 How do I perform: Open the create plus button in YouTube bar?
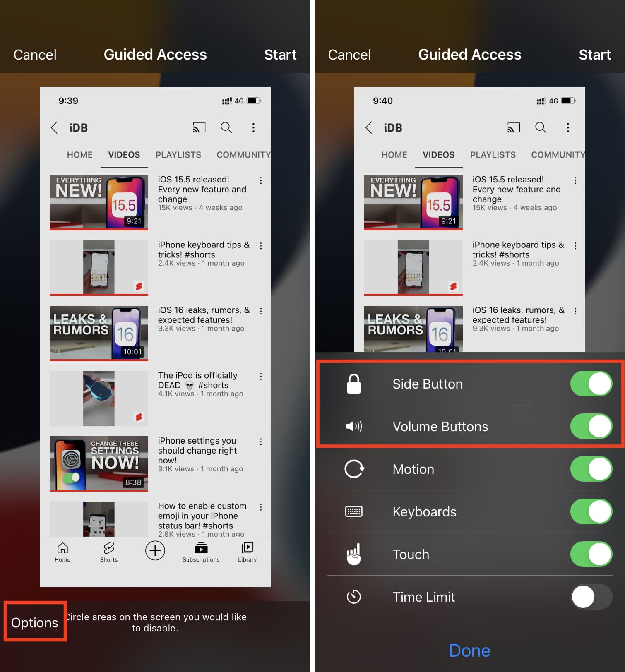click(155, 551)
